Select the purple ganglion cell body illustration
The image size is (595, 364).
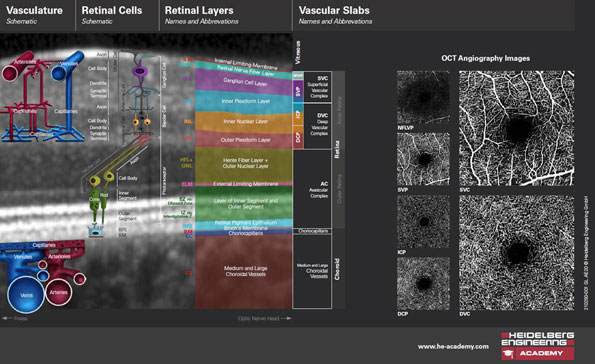(x=140, y=71)
